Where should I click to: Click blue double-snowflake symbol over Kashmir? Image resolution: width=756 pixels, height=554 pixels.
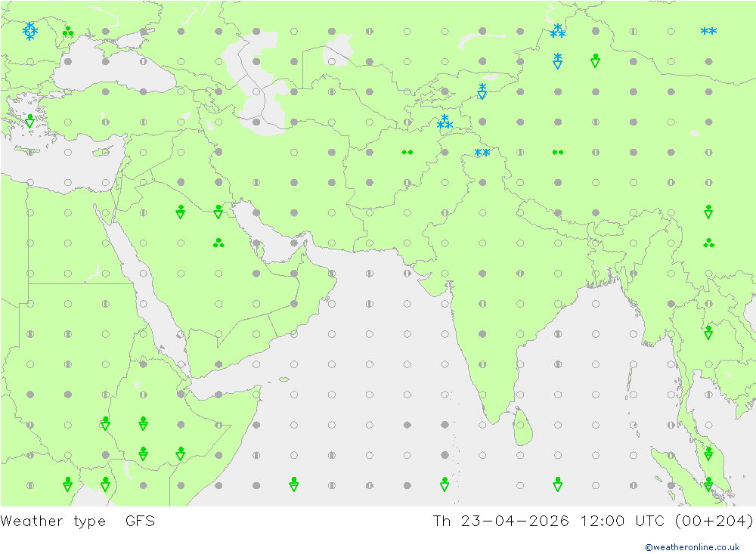click(x=482, y=153)
